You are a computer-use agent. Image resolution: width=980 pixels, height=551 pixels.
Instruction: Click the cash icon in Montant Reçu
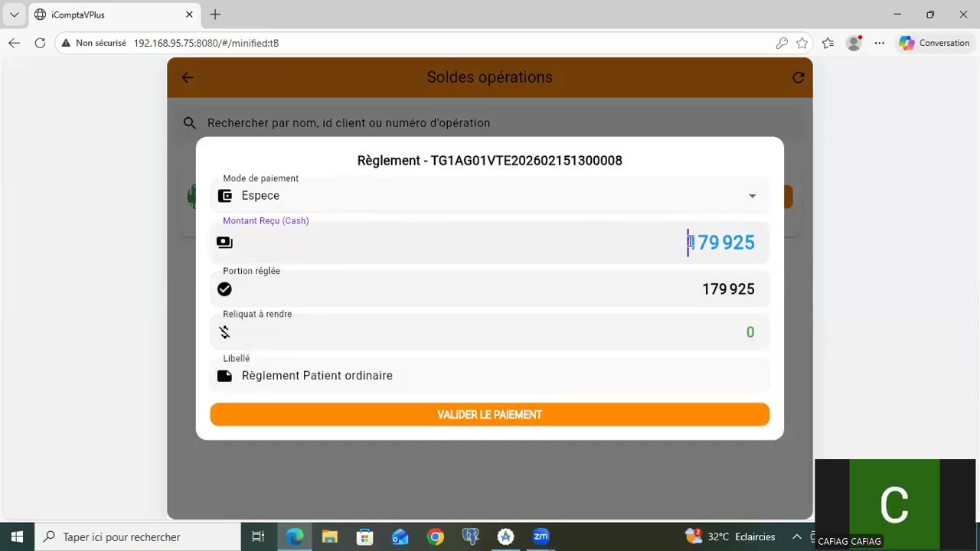(x=224, y=243)
